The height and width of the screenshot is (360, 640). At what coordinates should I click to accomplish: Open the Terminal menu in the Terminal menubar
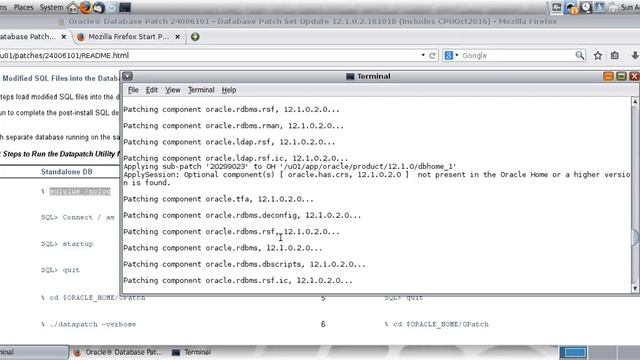point(201,90)
